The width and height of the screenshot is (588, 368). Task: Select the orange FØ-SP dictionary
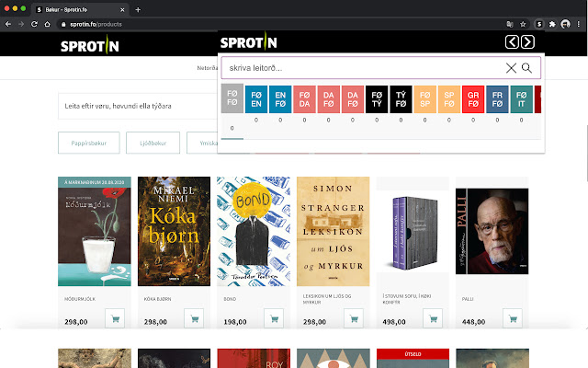(424, 99)
